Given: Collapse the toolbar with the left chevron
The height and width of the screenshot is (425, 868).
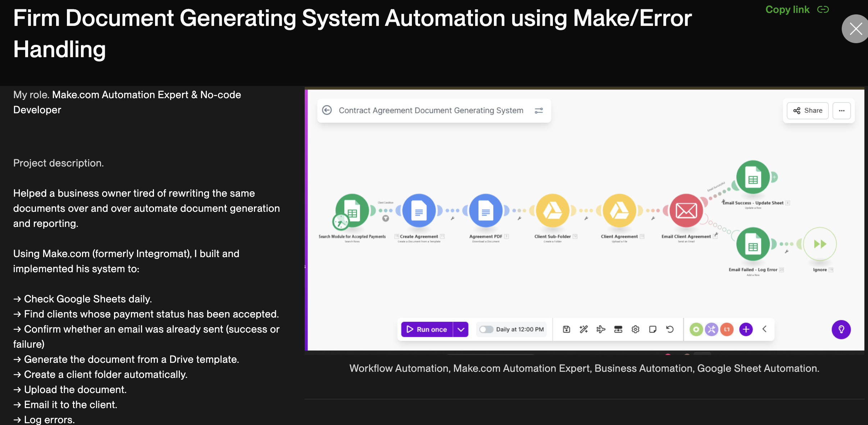Looking at the screenshot, I should tap(765, 329).
